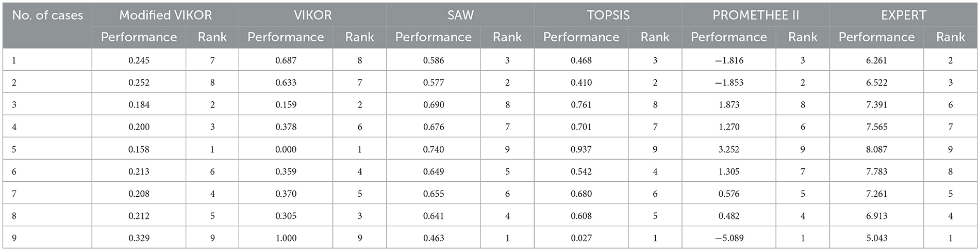This screenshot has height=251, width=980.
Task: Select PROMETHEE II value −5.089
Action: click(729, 238)
